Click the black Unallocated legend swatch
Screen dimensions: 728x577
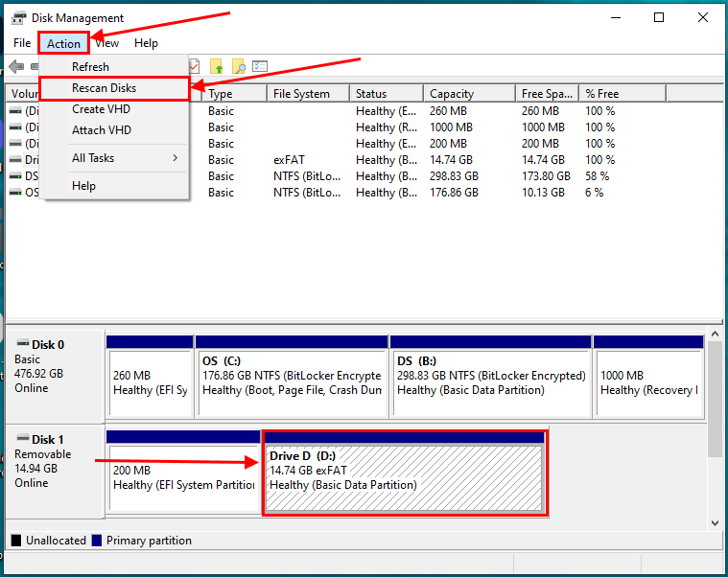click(x=16, y=541)
